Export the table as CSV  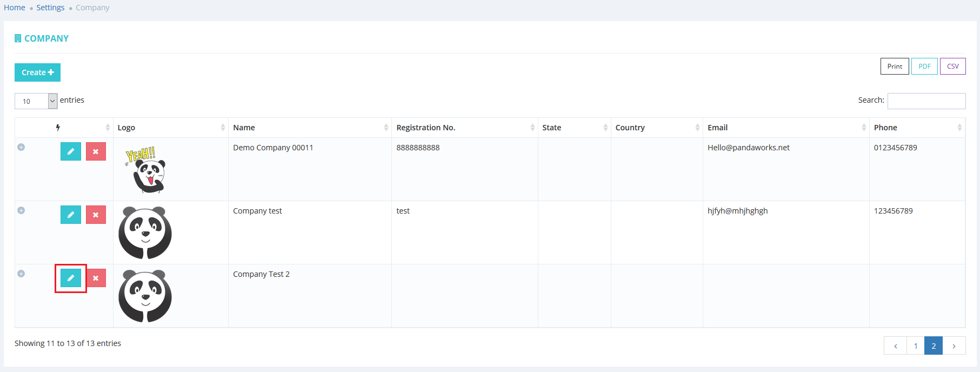click(x=952, y=67)
